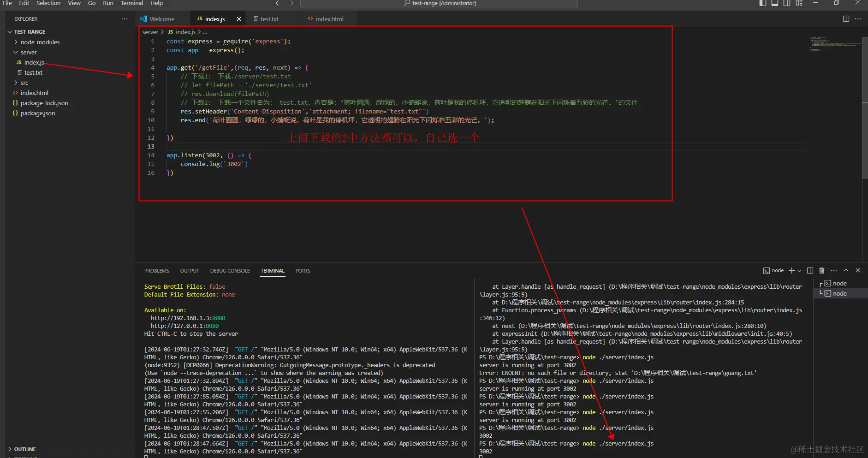Open the Terminal menu
The width and height of the screenshot is (868, 458).
tap(132, 3)
